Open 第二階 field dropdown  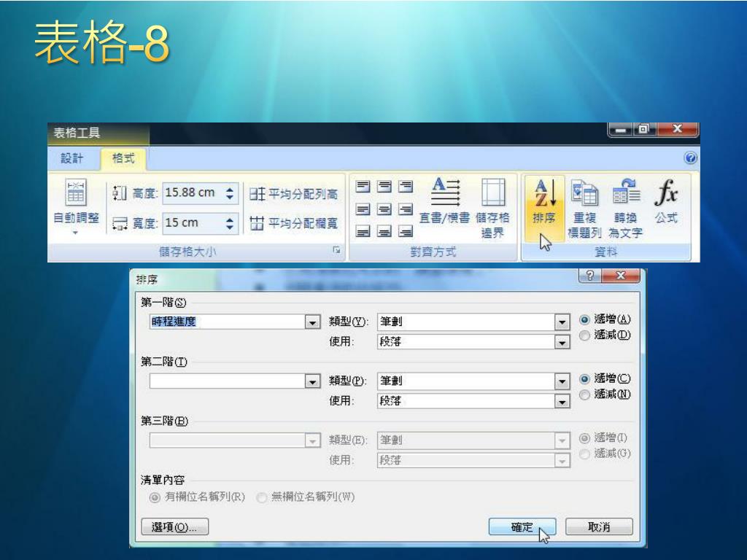click(x=312, y=381)
